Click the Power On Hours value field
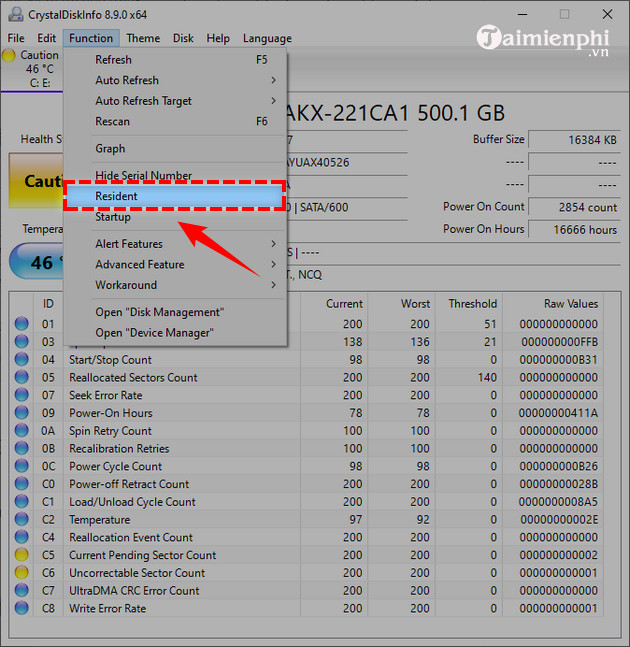The image size is (630, 647). click(x=574, y=229)
